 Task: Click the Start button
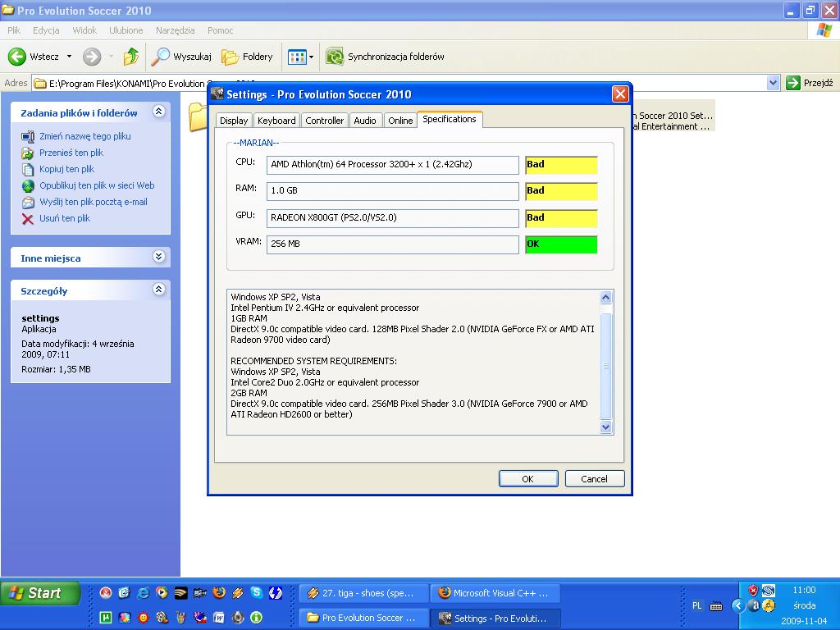pyautogui.click(x=40, y=593)
